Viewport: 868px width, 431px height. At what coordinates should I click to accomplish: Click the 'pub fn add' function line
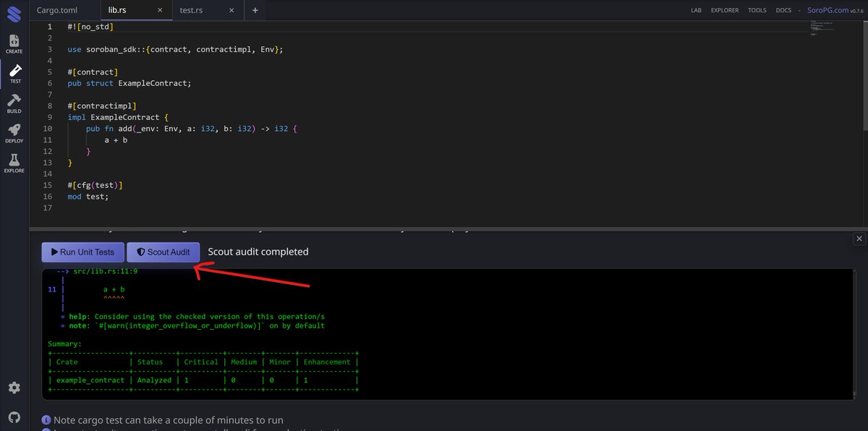tap(192, 128)
